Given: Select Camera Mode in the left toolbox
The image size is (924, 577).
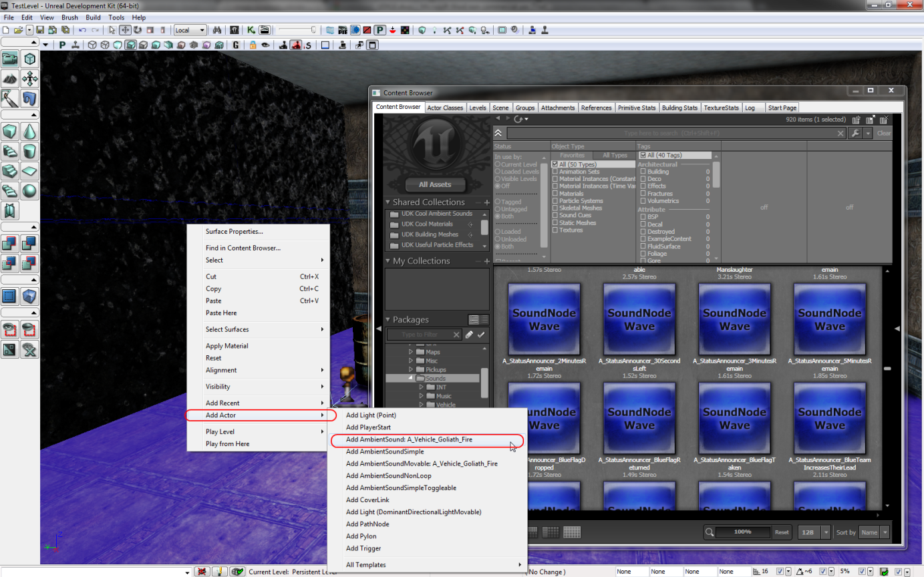Looking at the screenshot, I should [x=10, y=59].
